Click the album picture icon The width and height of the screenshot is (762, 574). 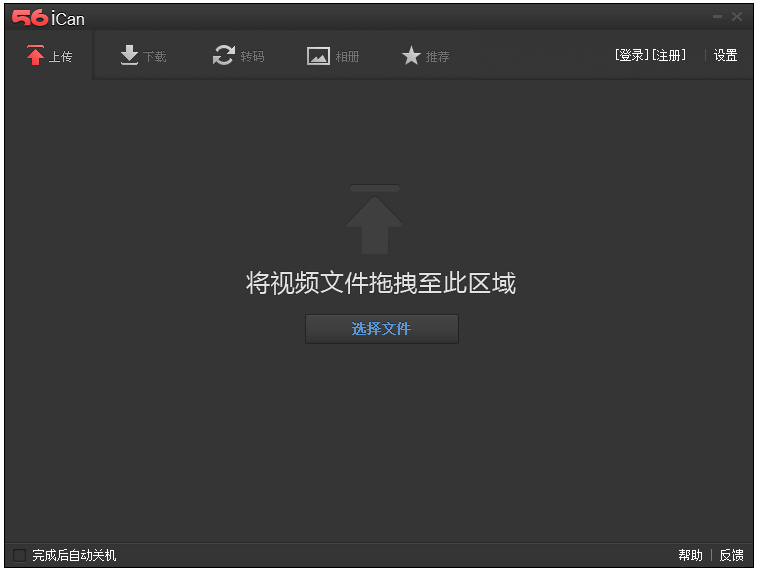[318, 56]
